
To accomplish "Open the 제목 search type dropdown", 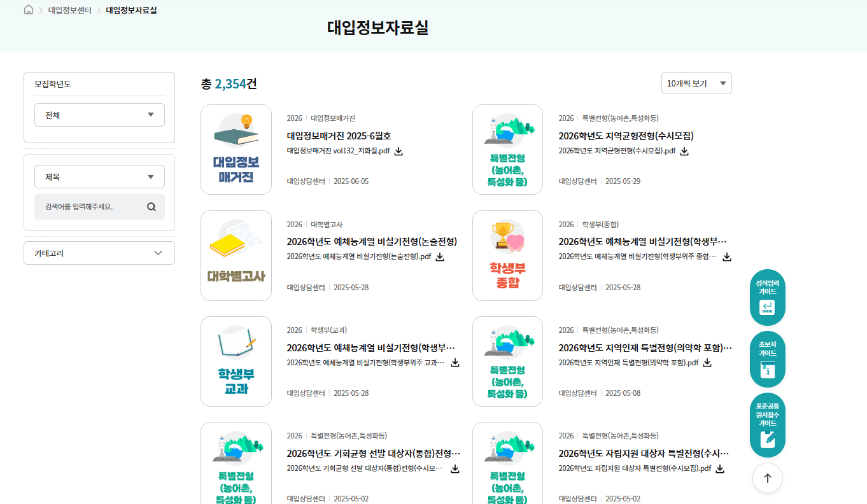I will [x=99, y=176].
